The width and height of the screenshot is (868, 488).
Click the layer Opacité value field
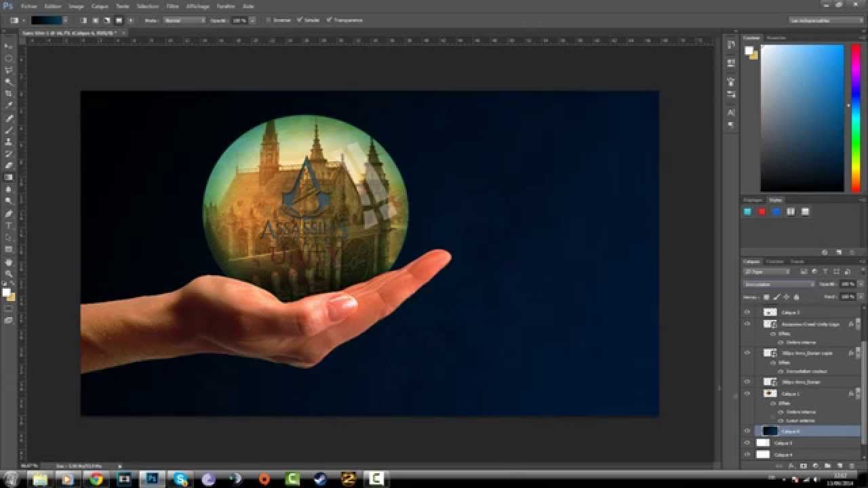pos(847,284)
